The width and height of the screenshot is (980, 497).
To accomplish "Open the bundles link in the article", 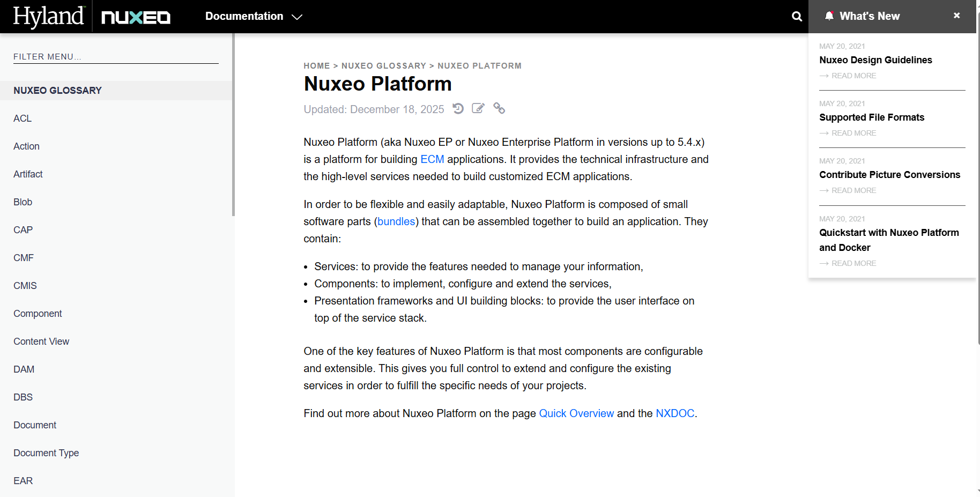I will click(x=396, y=221).
